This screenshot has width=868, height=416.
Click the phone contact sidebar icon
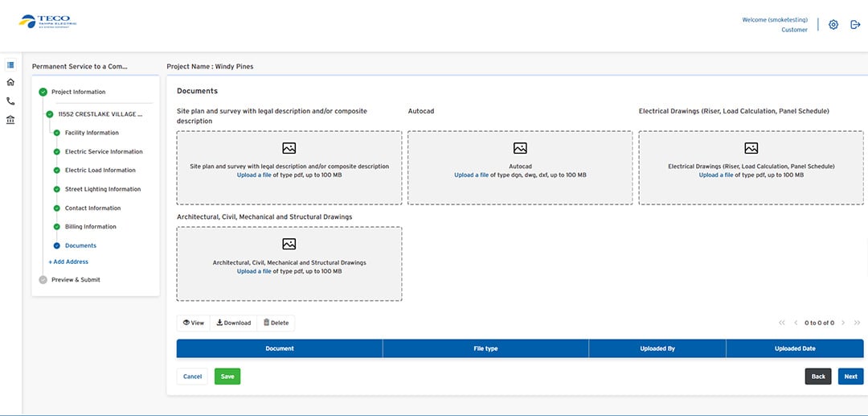click(10, 101)
